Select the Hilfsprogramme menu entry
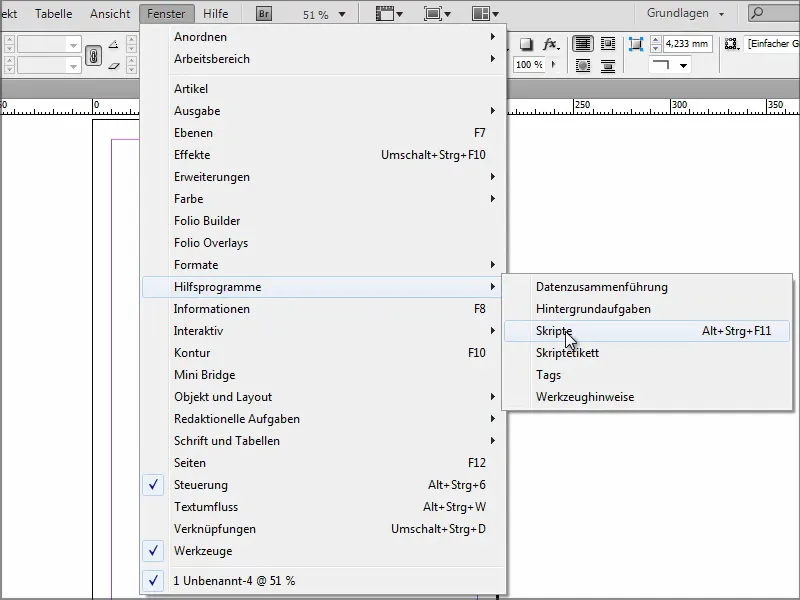The width and height of the screenshot is (800, 600). pyautogui.click(x=323, y=287)
